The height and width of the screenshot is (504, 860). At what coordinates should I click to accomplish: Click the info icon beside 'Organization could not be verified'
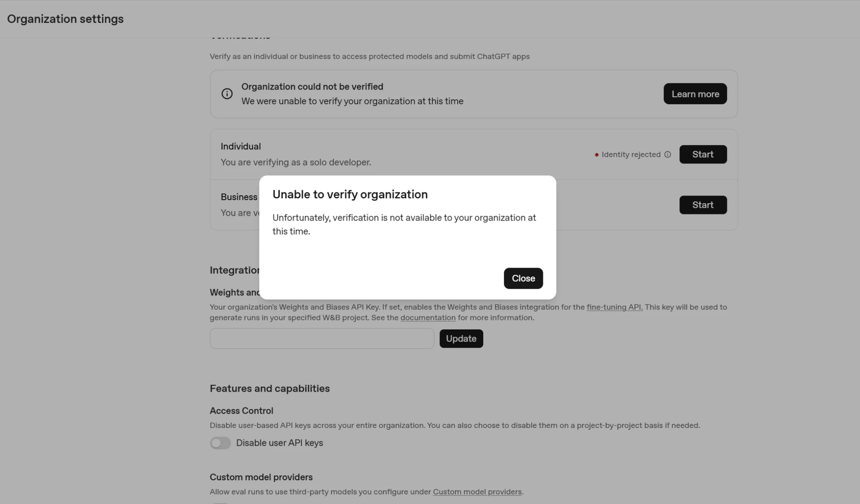227,94
